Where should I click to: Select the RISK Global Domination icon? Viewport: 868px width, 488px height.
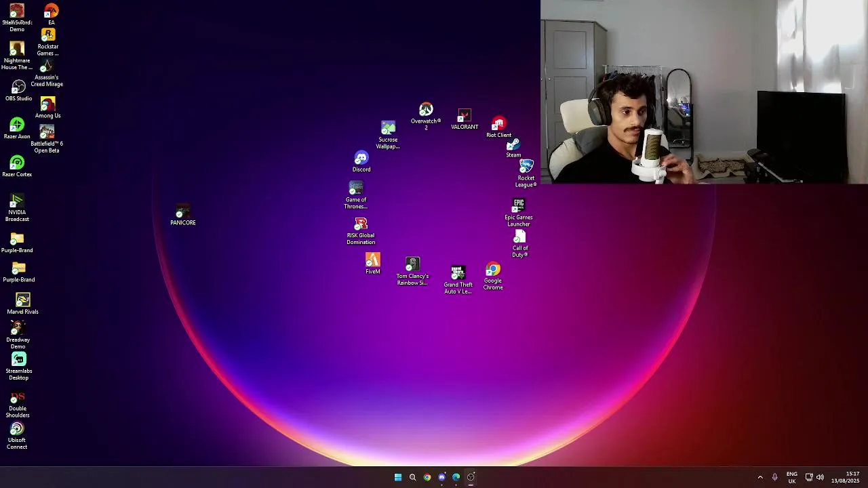pyautogui.click(x=361, y=231)
